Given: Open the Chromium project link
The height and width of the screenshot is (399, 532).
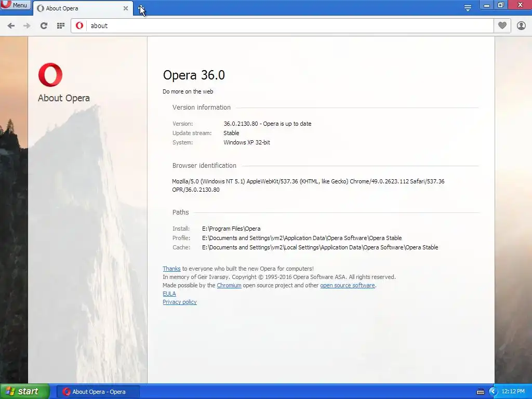Looking at the screenshot, I should tap(229, 285).
